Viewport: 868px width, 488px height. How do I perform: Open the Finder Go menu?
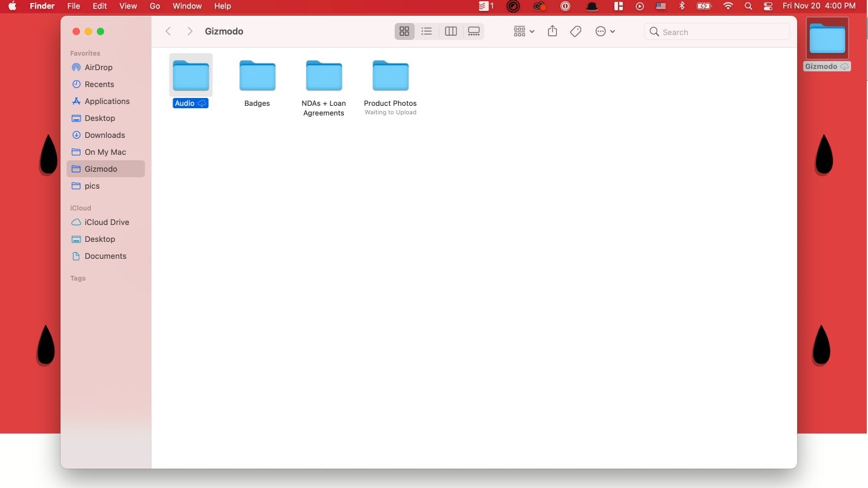click(x=154, y=6)
